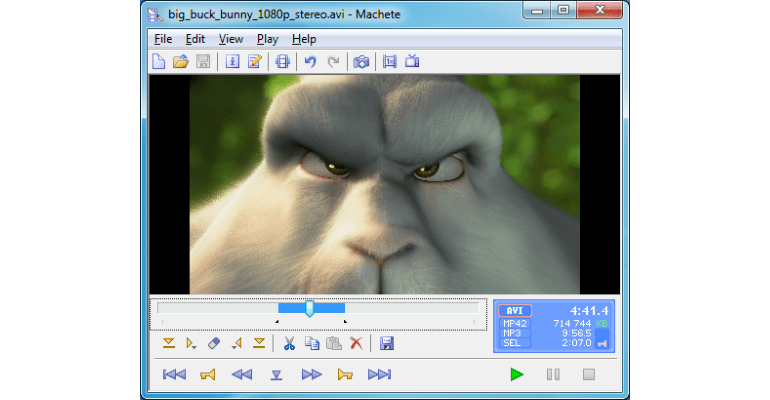This screenshot has width=770, height=400.
Task: Click the Machete window title bar
Action: point(334,14)
